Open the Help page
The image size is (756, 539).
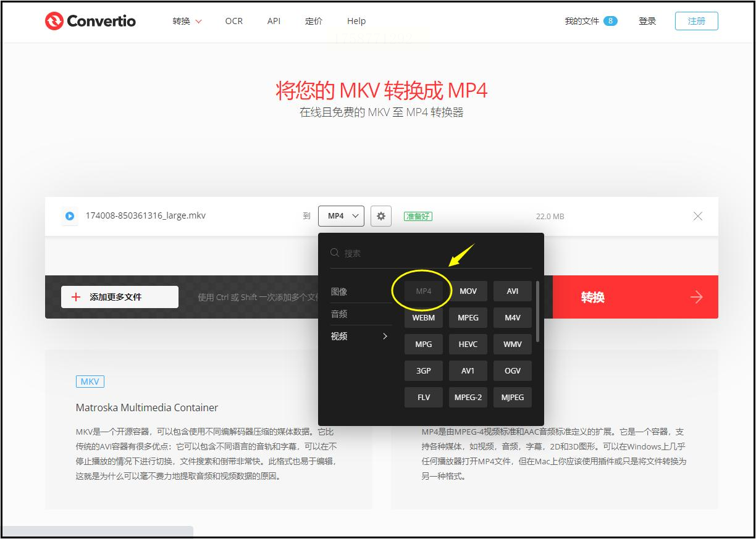pos(356,21)
